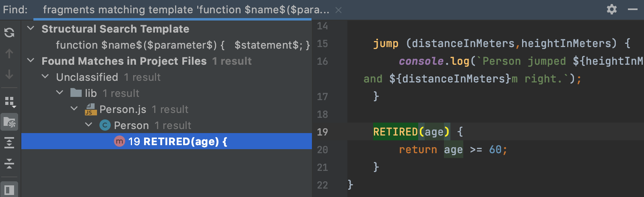The height and width of the screenshot is (197, 644).
Task: Select the 19 RETIRED(age) match row
Action: point(167,142)
